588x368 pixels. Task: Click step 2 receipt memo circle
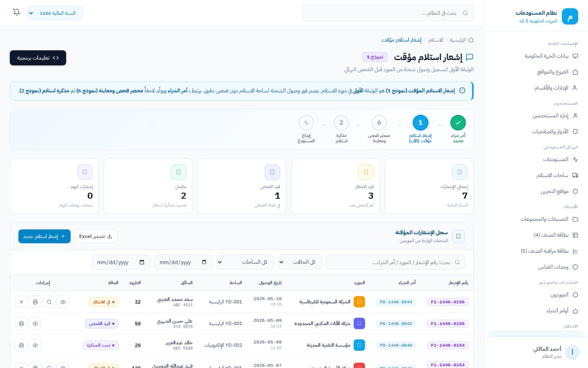341,123
